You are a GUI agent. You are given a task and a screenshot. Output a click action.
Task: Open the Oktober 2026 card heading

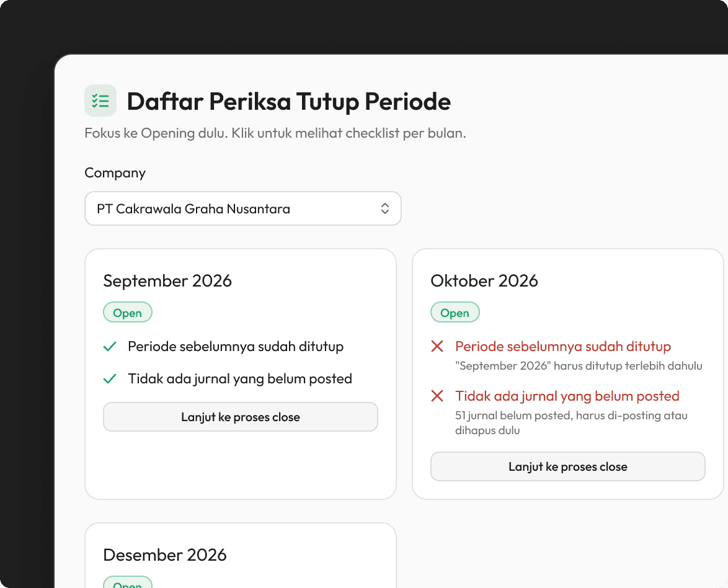point(484,281)
